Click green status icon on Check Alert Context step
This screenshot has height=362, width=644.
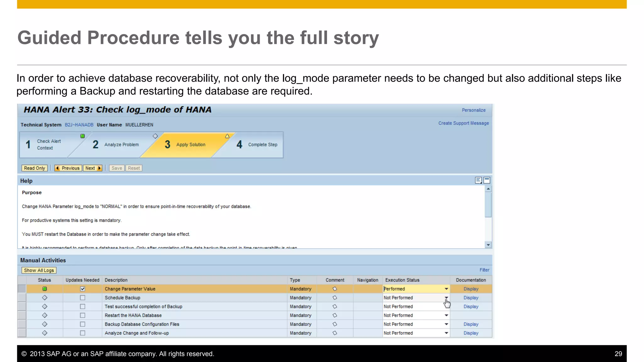pyautogui.click(x=82, y=136)
